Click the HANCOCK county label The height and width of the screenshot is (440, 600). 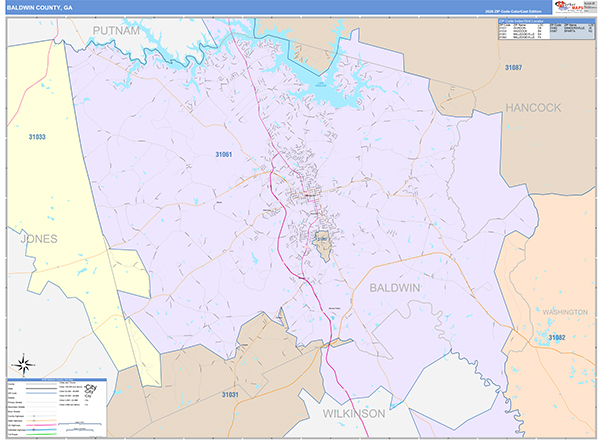pos(533,108)
